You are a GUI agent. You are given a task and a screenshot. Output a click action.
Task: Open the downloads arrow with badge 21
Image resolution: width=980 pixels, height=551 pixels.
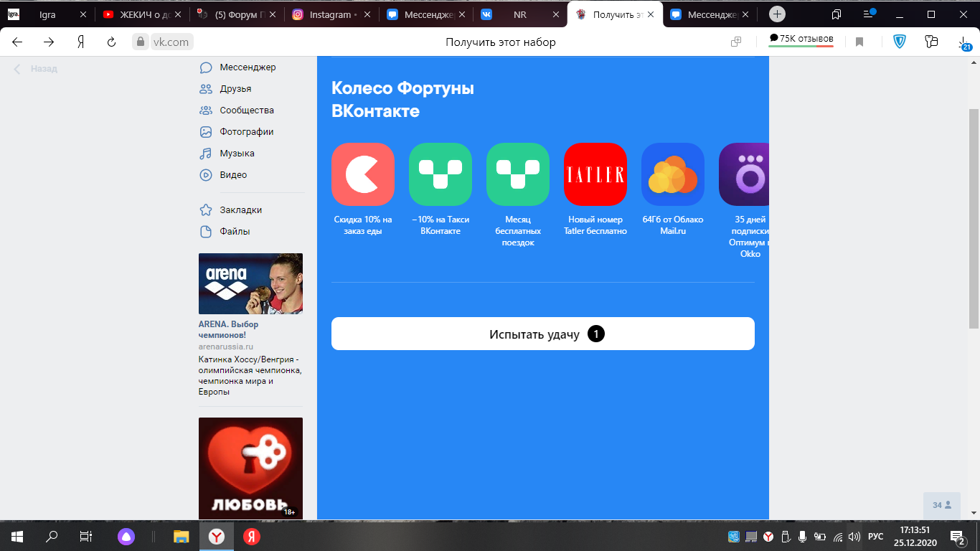click(x=964, y=43)
